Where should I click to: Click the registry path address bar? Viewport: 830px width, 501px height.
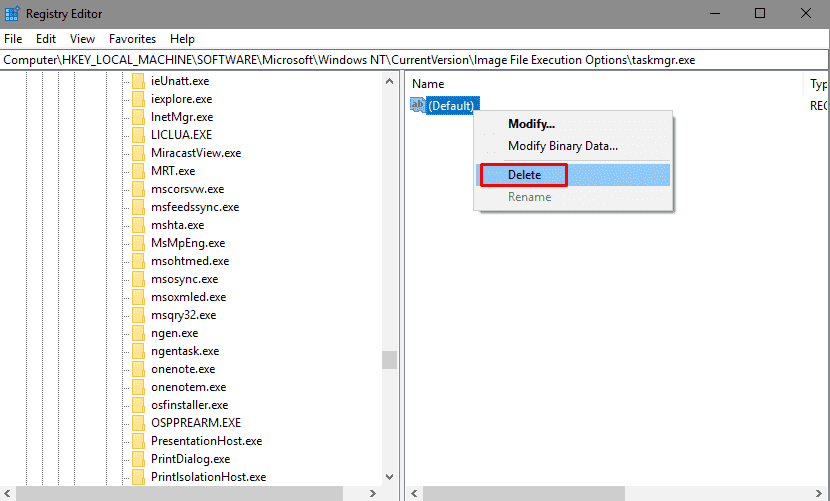pos(414,60)
